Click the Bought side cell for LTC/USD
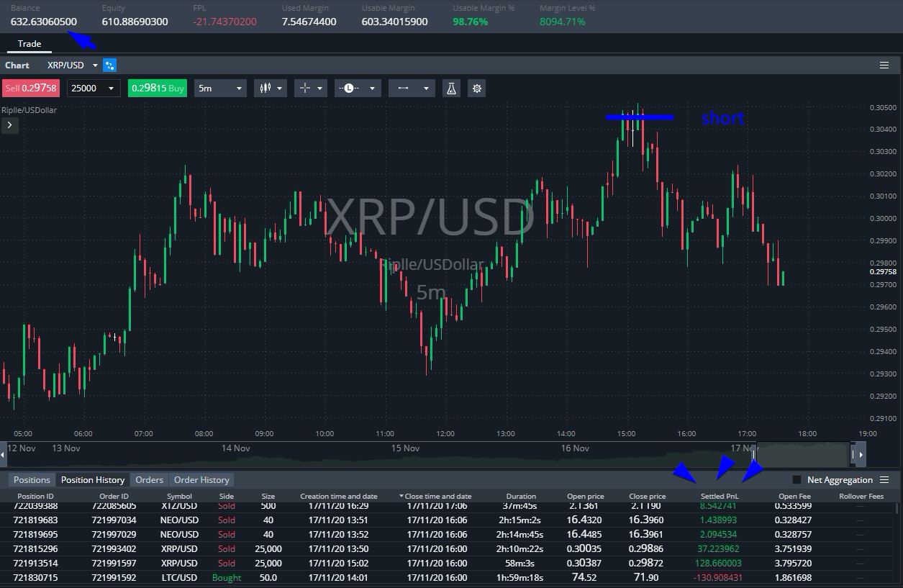The image size is (903, 588). point(227,577)
